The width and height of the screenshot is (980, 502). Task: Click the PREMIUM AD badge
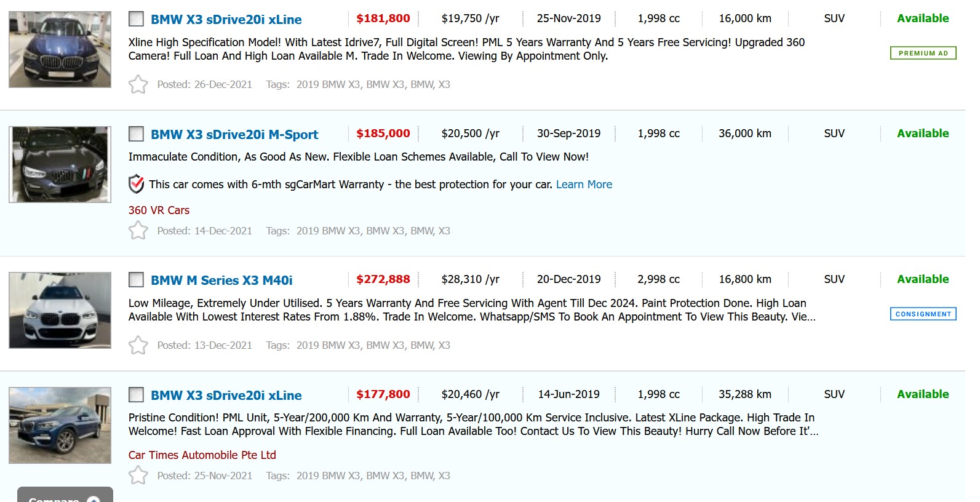coord(923,54)
